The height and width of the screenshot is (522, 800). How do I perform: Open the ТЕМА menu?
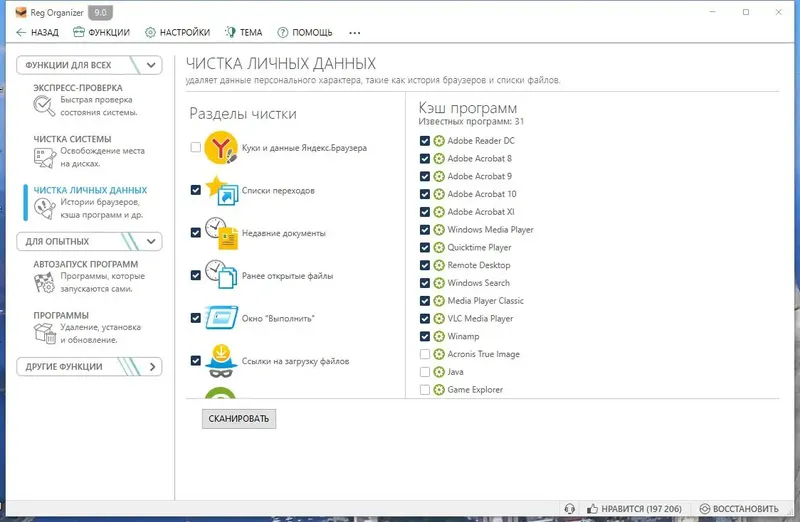[244, 33]
